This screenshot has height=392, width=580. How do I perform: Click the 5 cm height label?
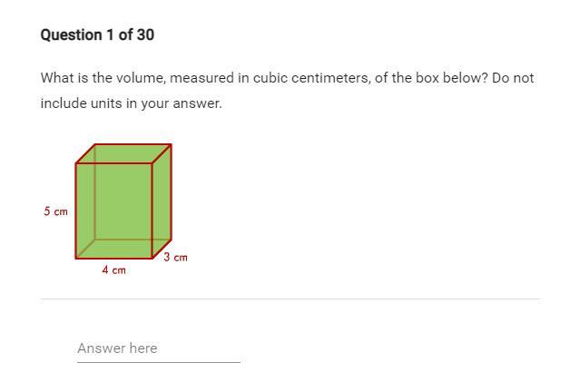point(56,211)
